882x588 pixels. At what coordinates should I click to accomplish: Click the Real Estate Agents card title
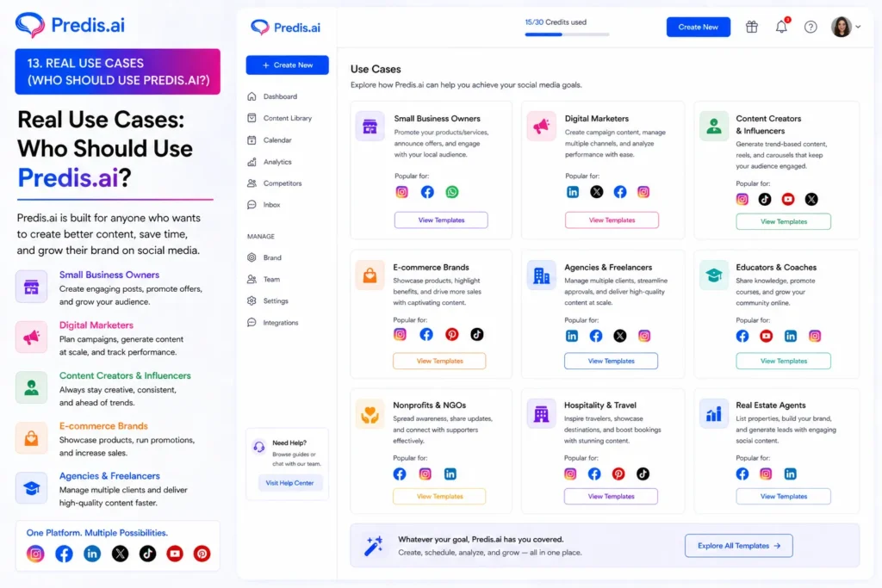click(771, 405)
